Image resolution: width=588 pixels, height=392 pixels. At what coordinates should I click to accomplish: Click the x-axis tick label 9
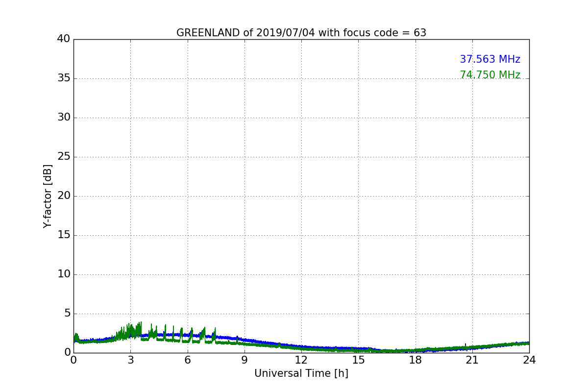click(245, 360)
